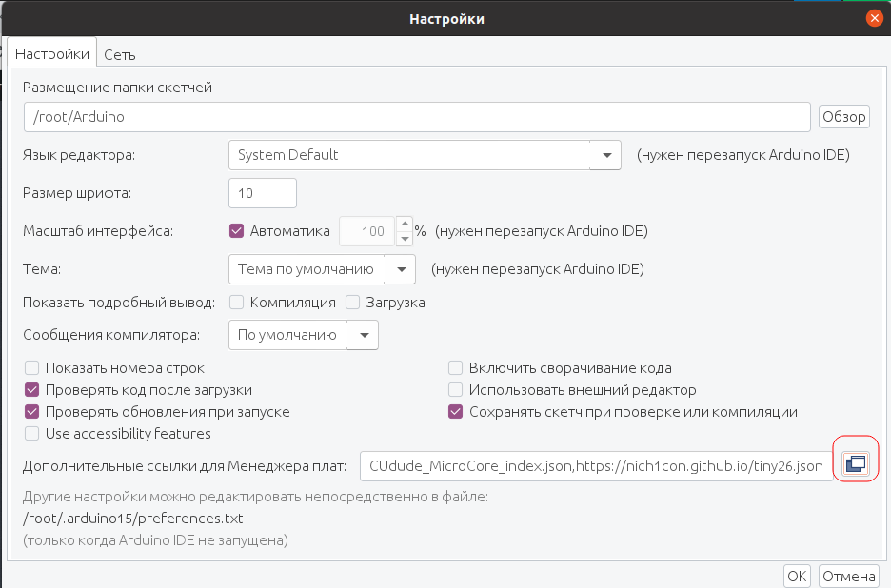Enable Показать номера строк option

[32, 367]
